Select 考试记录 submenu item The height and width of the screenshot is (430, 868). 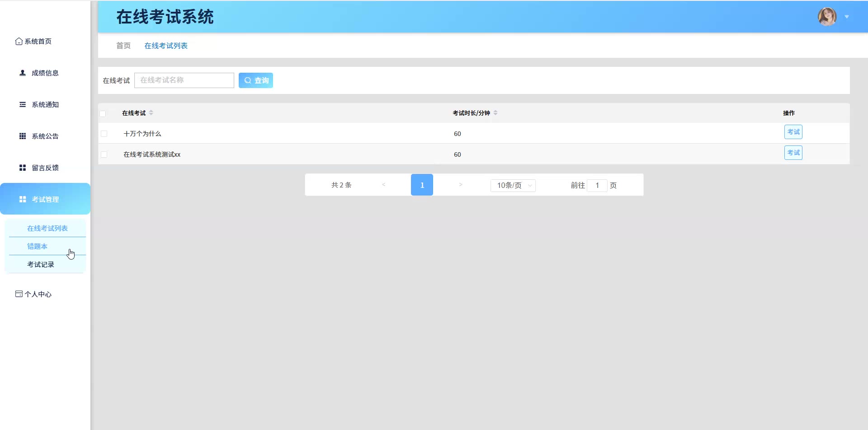(47, 264)
